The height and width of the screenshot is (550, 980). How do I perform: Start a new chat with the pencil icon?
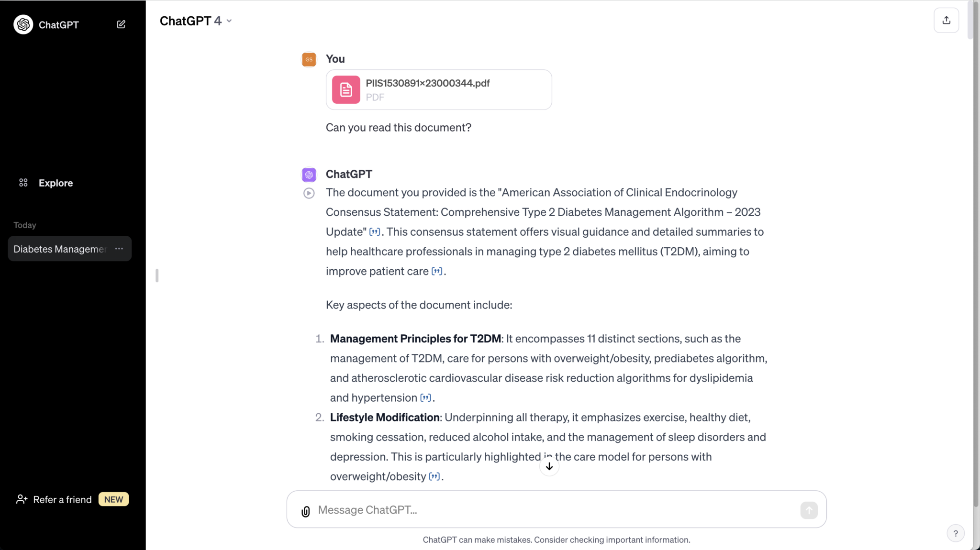point(121,24)
